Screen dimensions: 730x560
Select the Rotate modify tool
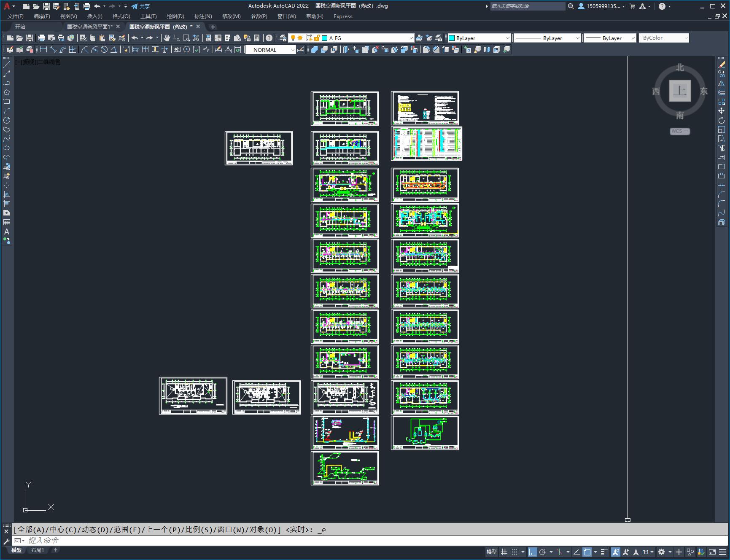(x=722, y=120)
